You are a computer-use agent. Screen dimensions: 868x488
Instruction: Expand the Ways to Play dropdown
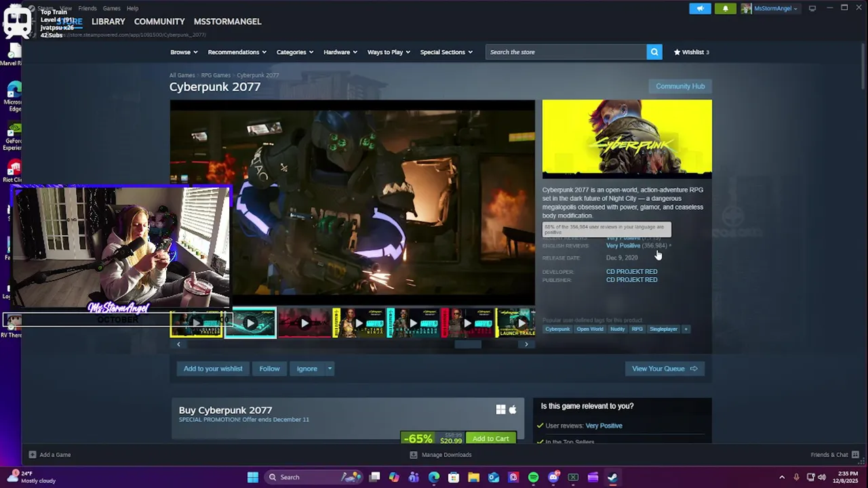point(389,52)
